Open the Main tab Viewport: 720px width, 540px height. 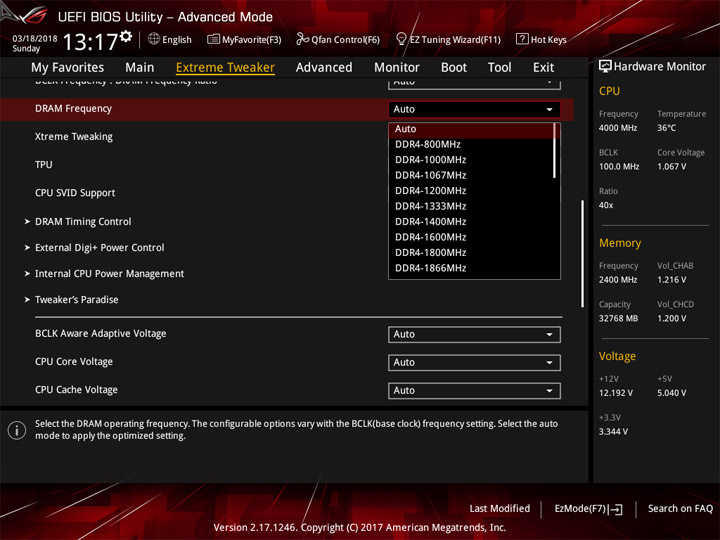(x=140, y=68)
